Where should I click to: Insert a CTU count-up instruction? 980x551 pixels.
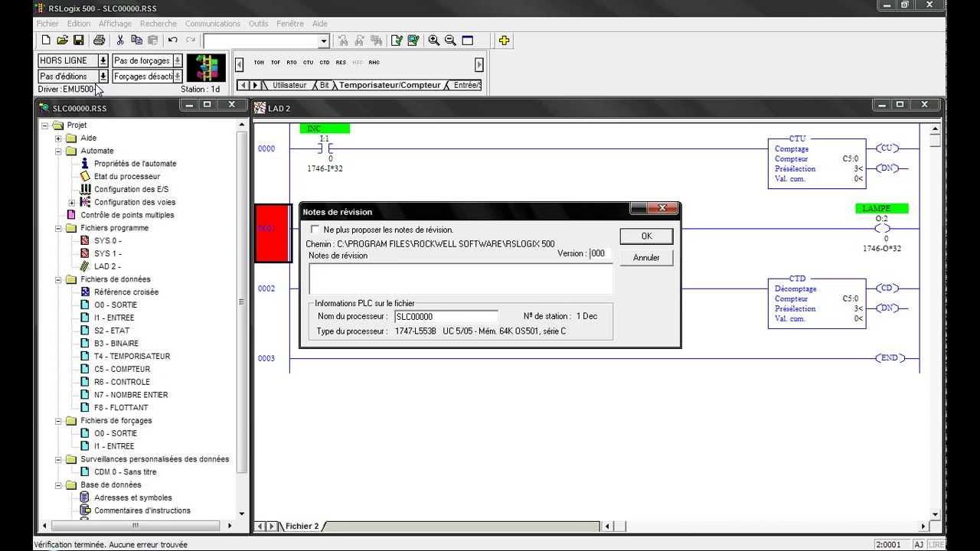click(309, 63)
